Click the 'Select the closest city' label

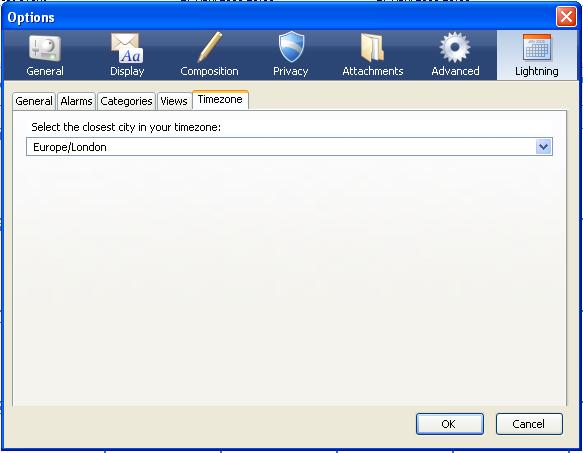(x=126, y=127)
